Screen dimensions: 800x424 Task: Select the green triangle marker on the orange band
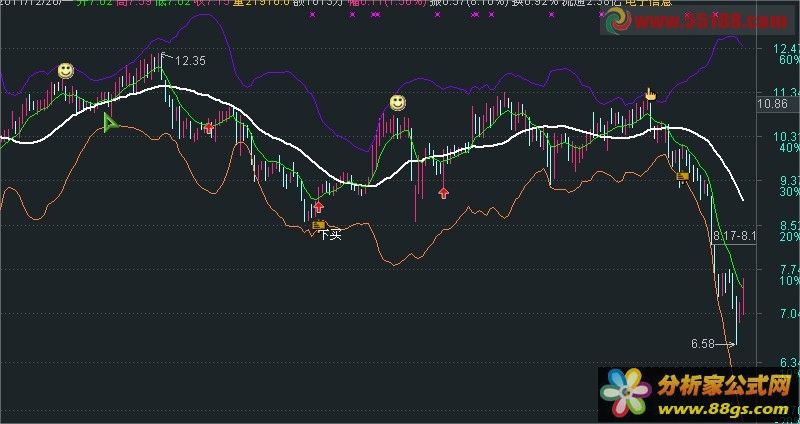coord(110,123)
